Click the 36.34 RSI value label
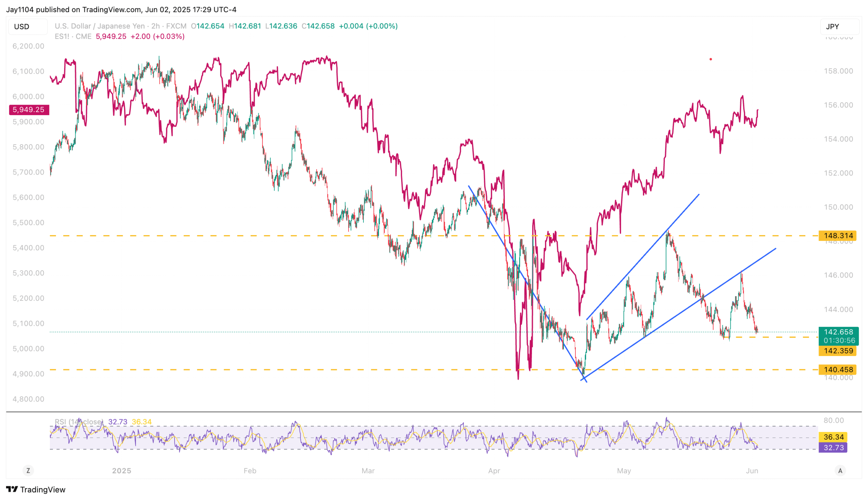 coord(833,437)
